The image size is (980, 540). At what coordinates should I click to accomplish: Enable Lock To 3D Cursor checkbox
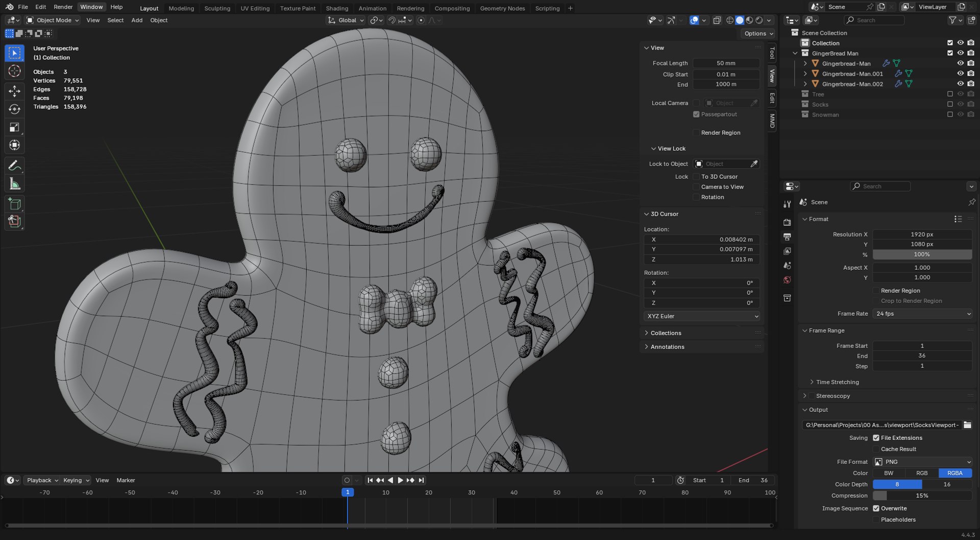click(696, 177)
